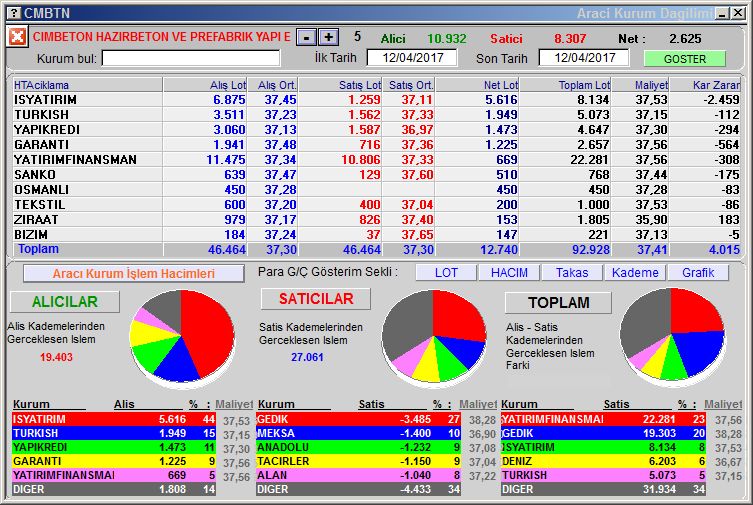Select the YAPIKREDI row in the top table
Viewport: 753px width, 505px height.
376,130
